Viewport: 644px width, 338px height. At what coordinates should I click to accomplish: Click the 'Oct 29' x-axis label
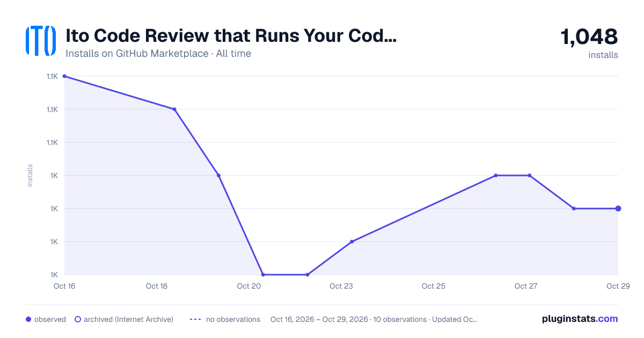617,286
